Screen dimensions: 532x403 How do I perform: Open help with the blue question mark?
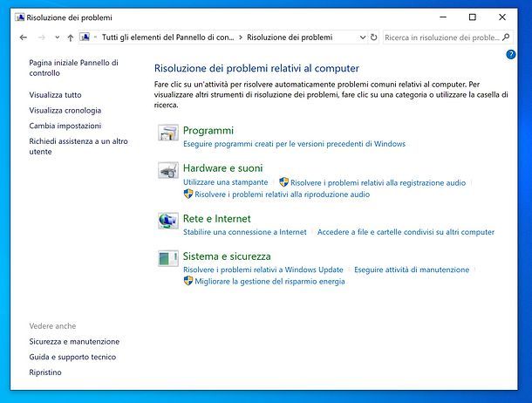[x=510, y=54]
